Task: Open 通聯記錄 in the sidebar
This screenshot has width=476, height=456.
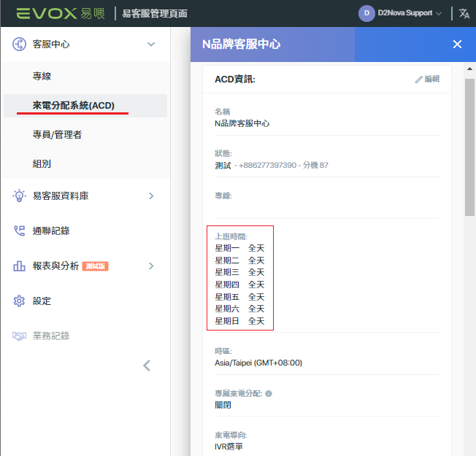Action: 51,231
